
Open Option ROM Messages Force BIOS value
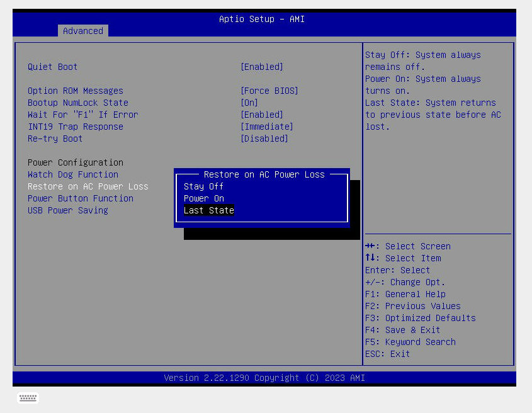[x=269, y=91]
